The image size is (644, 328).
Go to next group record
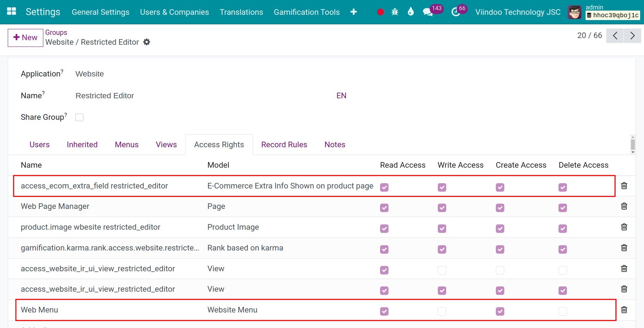pyautogui.click(x=632, y=36)
